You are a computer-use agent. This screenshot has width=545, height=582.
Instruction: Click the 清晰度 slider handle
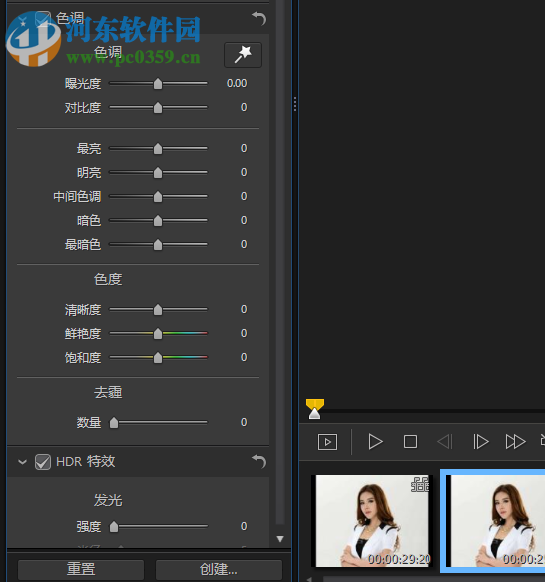158,309
